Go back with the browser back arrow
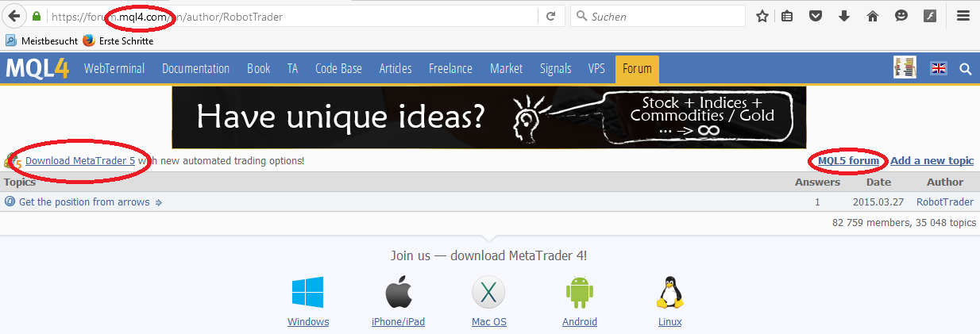The image size is (980, 334). pos(14,16)
